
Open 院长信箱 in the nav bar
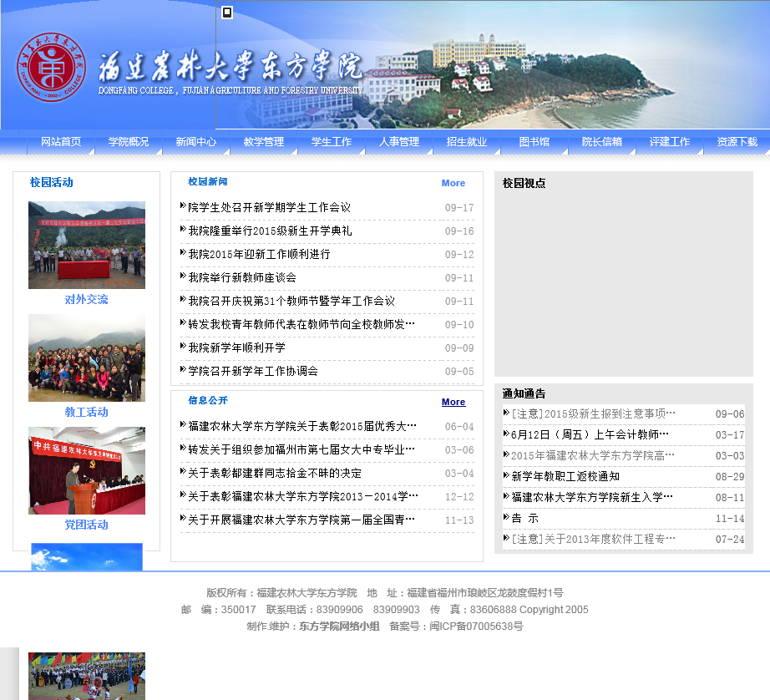[602, 142]
